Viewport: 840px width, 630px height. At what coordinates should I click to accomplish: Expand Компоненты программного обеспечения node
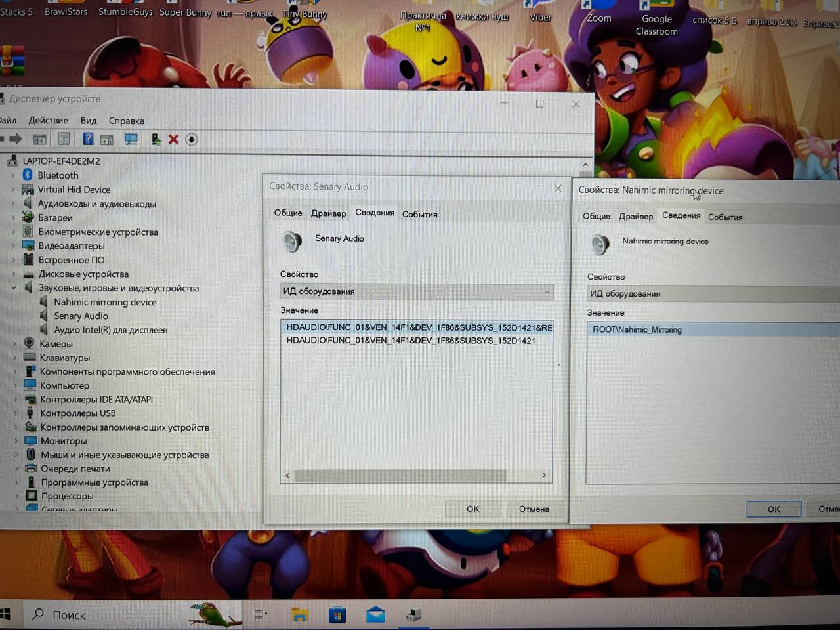tap(14, 371)
